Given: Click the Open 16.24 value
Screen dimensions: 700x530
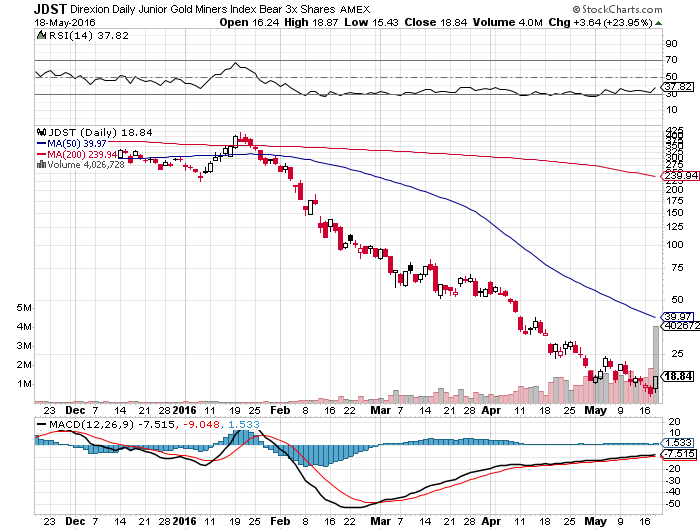Looking at the screenshot, I should (x=250, y=22).
